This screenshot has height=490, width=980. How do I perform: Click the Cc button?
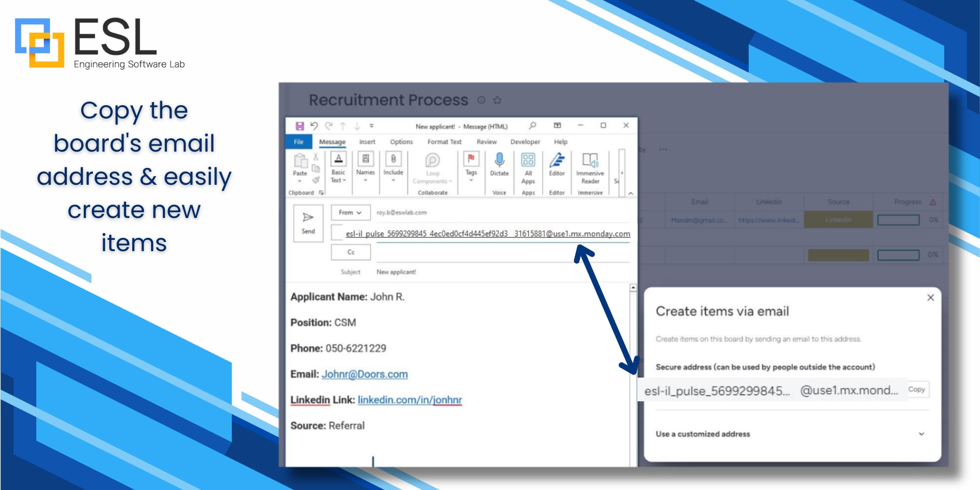click(x=351, y=252)
